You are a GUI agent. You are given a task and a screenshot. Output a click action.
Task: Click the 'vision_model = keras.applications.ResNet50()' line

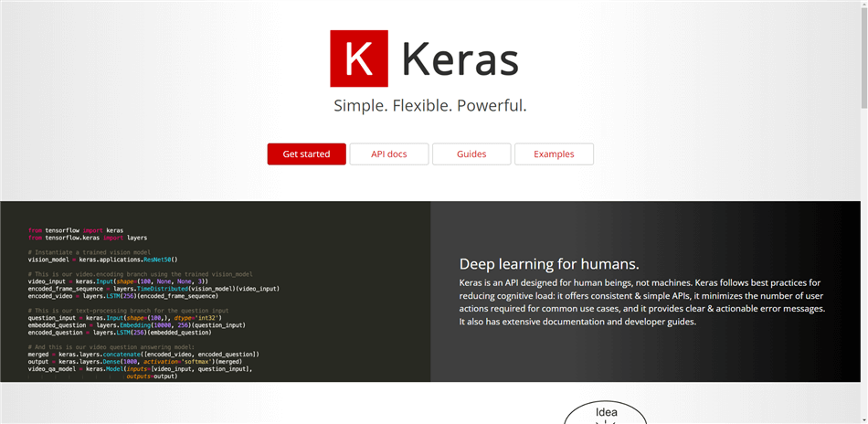(102, 259)
